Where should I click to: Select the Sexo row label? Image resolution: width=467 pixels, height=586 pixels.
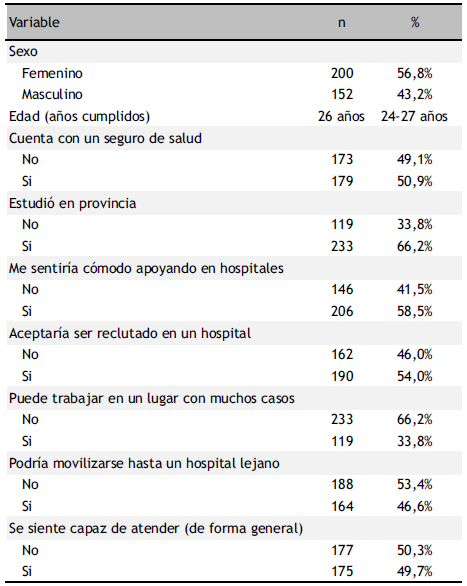pos(23,51)
